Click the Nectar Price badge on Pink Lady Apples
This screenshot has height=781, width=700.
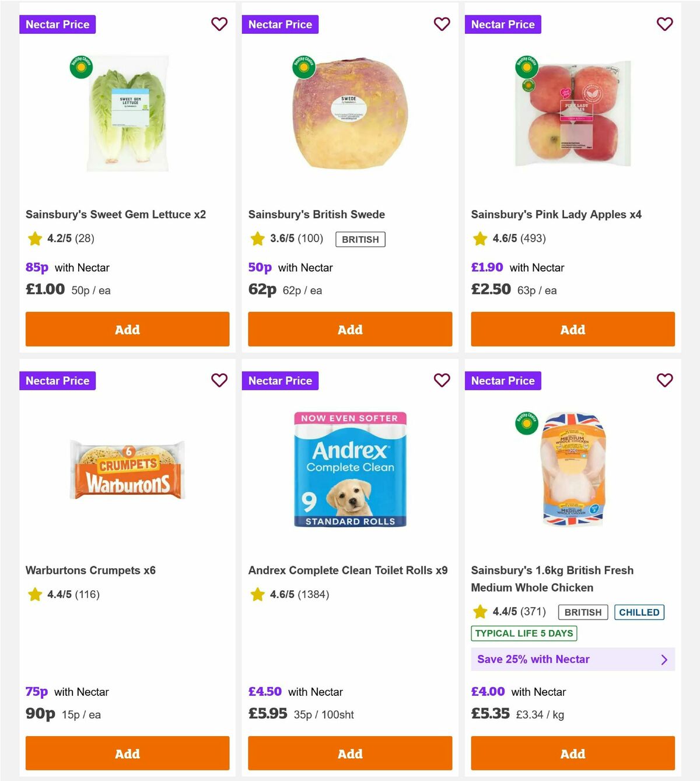coord(503,24)
